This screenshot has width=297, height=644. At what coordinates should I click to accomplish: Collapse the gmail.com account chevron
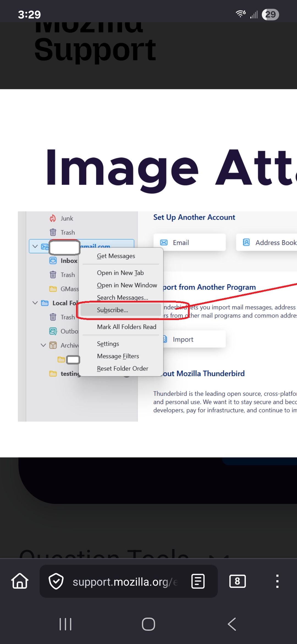[35, 246]
